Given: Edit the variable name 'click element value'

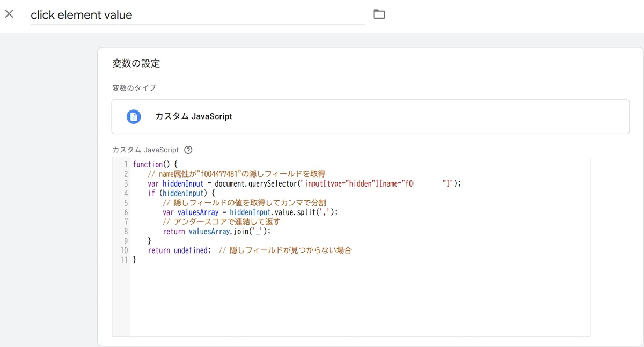Looking at the screenshot, I should tap(197, 15).
